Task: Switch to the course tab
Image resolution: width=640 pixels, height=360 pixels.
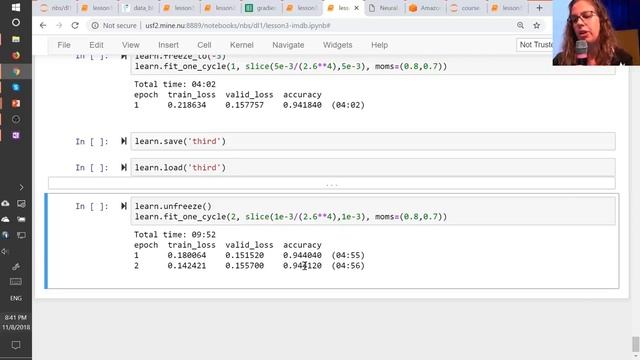Action: (x=466, y=8)
